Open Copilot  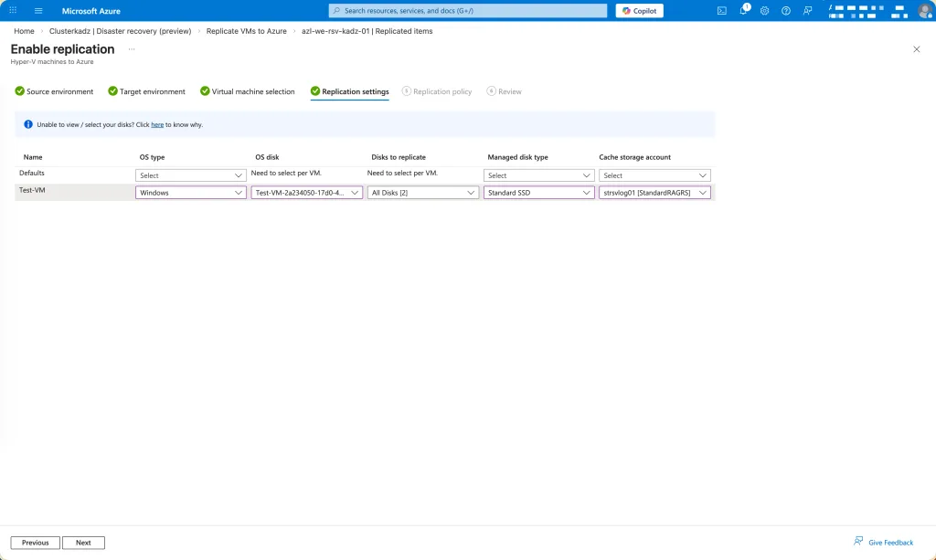(639, 11)
